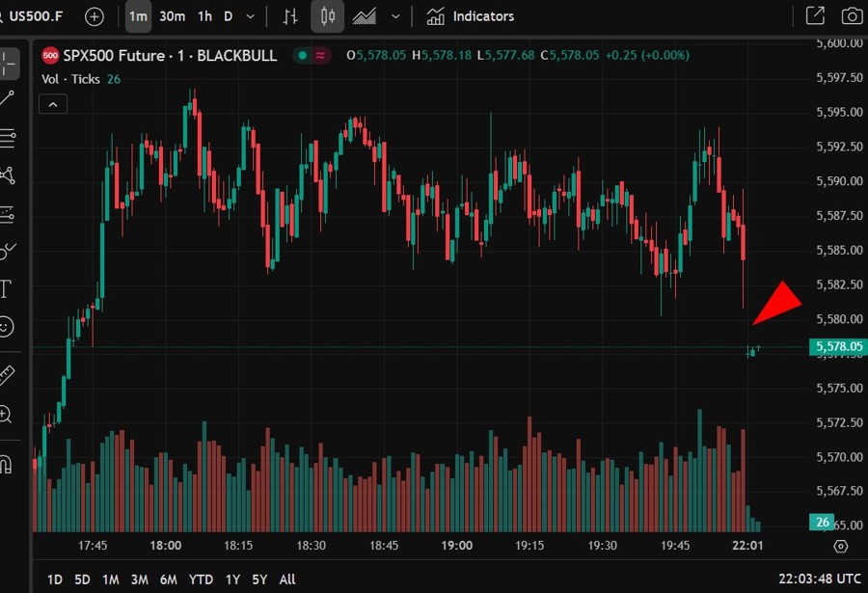This screenshot has width=868, height=593.
Task: Select the YTD date range
Action: pyautogui.click(x=201, y=580)
